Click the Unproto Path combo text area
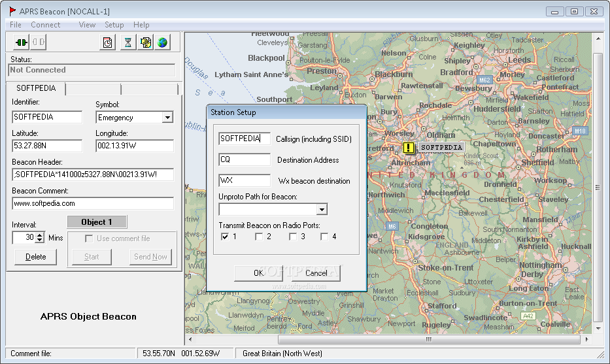This screenshot has height=364, width=610. click(x=268, y=210)
